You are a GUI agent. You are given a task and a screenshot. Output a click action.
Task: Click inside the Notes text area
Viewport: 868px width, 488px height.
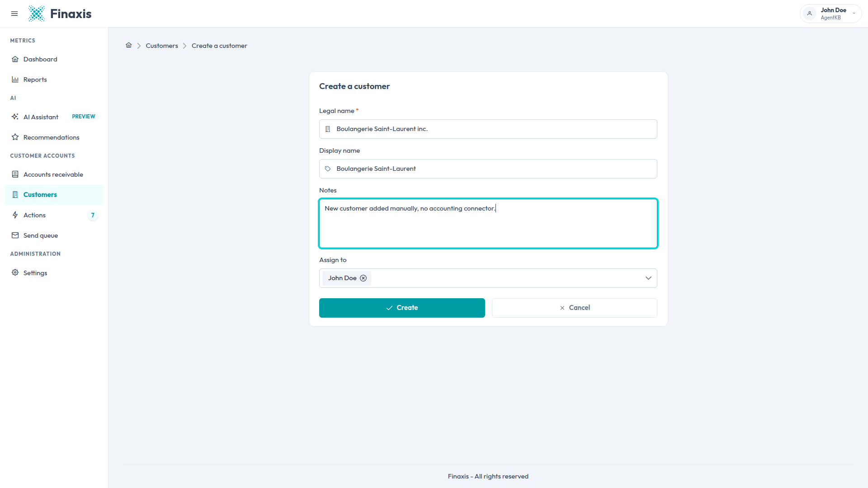coord(488,224)
